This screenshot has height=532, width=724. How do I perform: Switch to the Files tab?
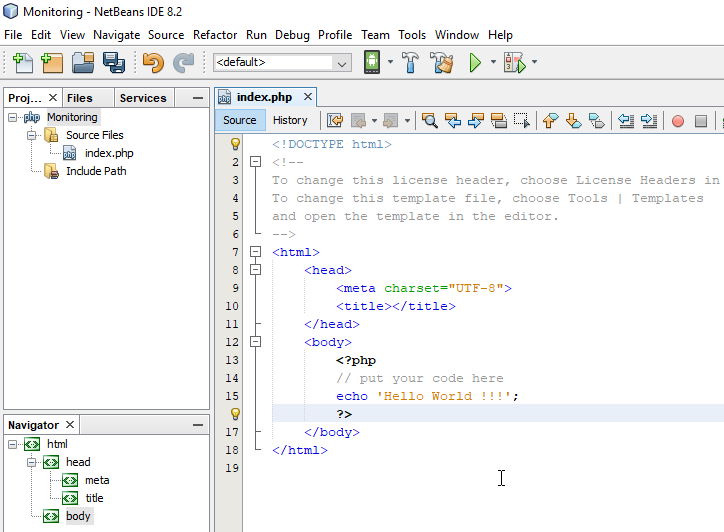click(79, 98)
